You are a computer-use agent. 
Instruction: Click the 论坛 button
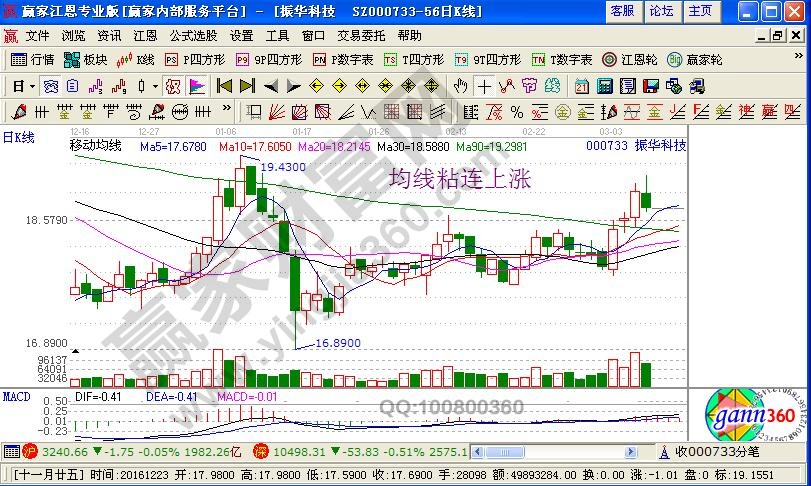tap(661, 11)
